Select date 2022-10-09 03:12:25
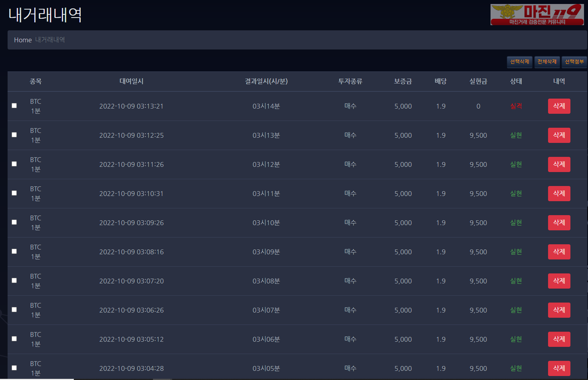588x380 pixels. [131, 135]
